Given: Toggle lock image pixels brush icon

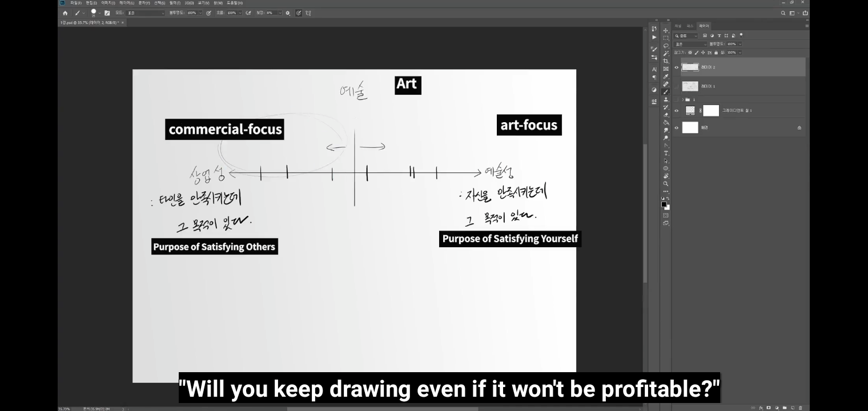Looking at the screenshot, I should pos(696,53).
